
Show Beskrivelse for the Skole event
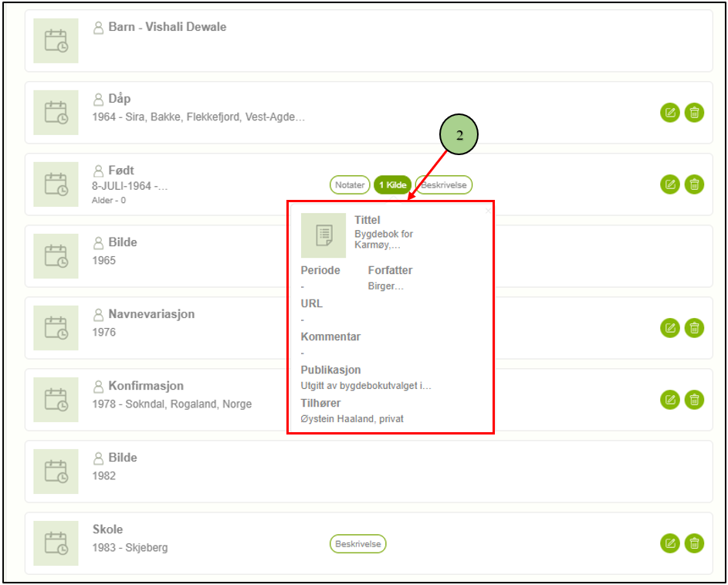(x=358, y=544)
